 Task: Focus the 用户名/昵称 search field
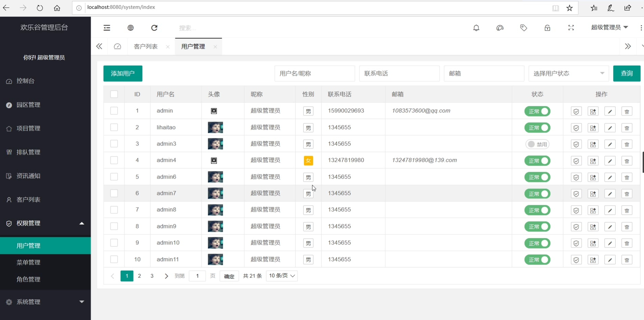314,73
